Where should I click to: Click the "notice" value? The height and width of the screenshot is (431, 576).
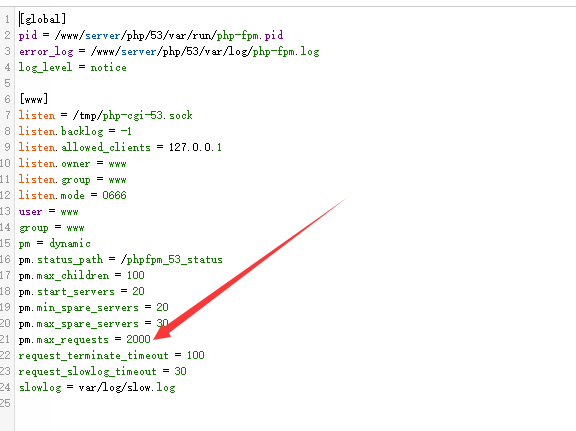click(x=108, y=67)
